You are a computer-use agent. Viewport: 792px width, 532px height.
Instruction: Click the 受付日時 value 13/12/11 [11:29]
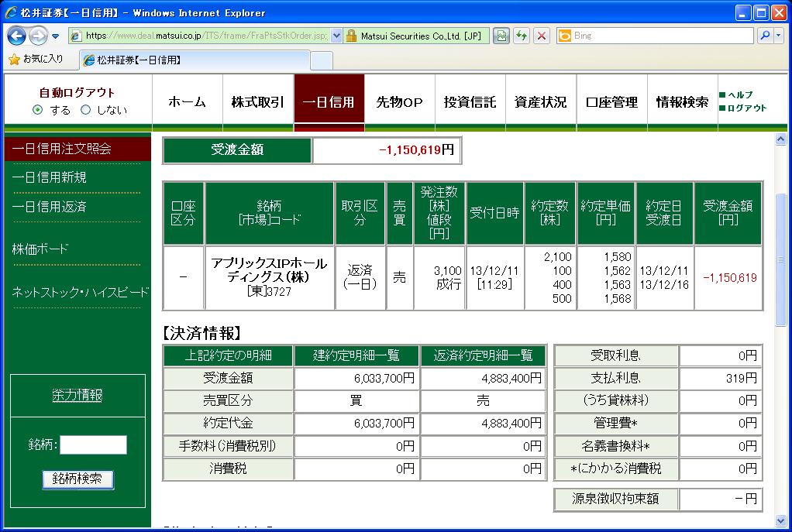pyautogui.click(x=494, y=277)
